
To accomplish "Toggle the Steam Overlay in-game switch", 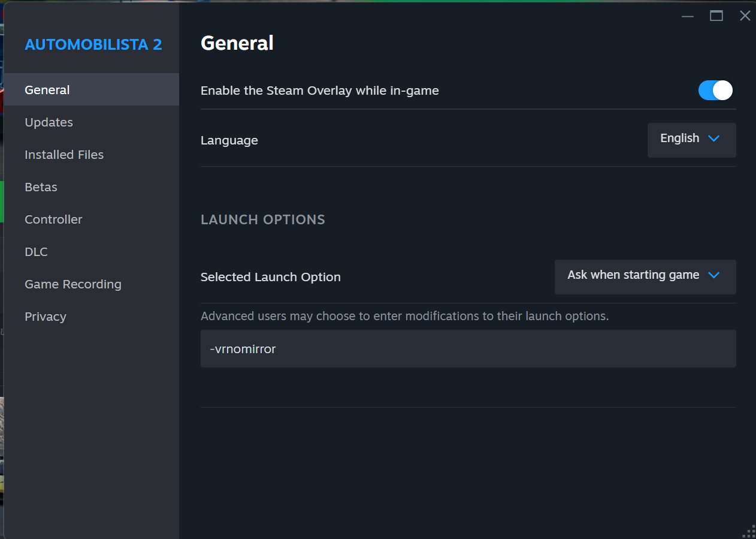I will click(x=715, y=91).
